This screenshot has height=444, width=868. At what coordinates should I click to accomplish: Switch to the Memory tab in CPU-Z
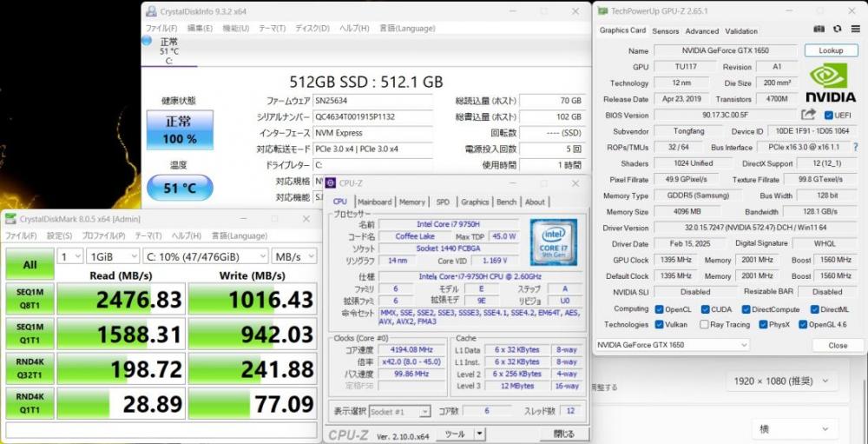pyautogui.click(x=411, y=202)
